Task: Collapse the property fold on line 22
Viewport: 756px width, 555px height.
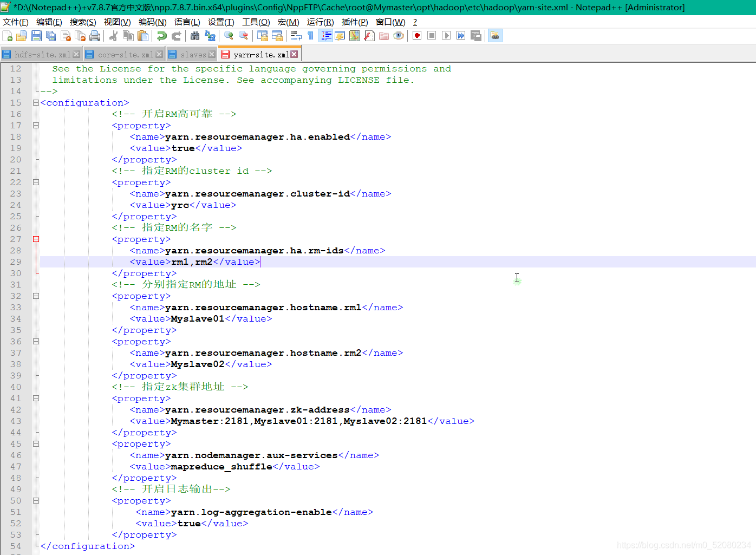Action: pos(36,182)
